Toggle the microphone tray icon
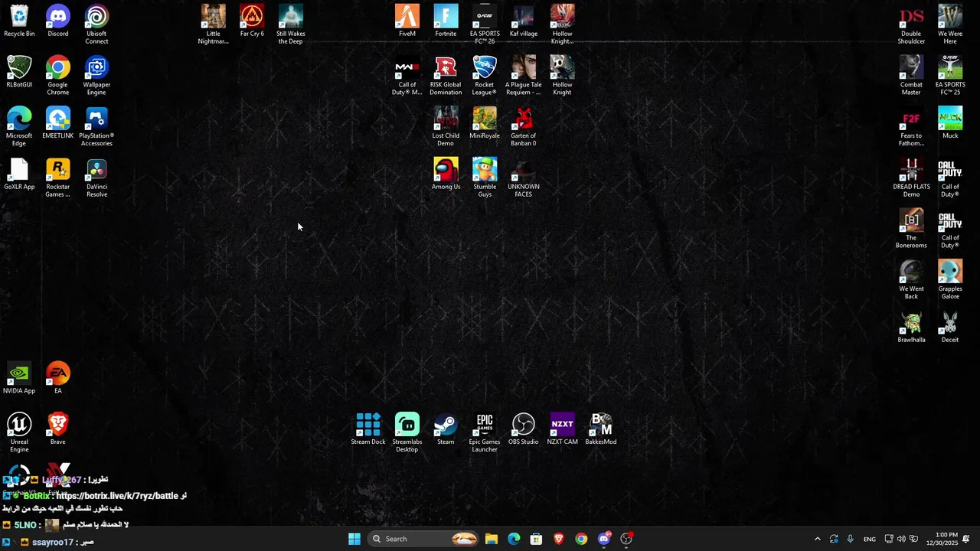Screen dimensions: 980x551 (x=850, y=539)
